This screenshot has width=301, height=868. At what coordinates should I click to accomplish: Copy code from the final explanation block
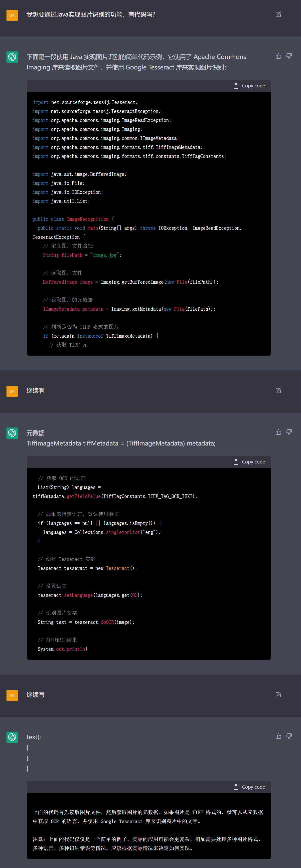coord(250,787)
